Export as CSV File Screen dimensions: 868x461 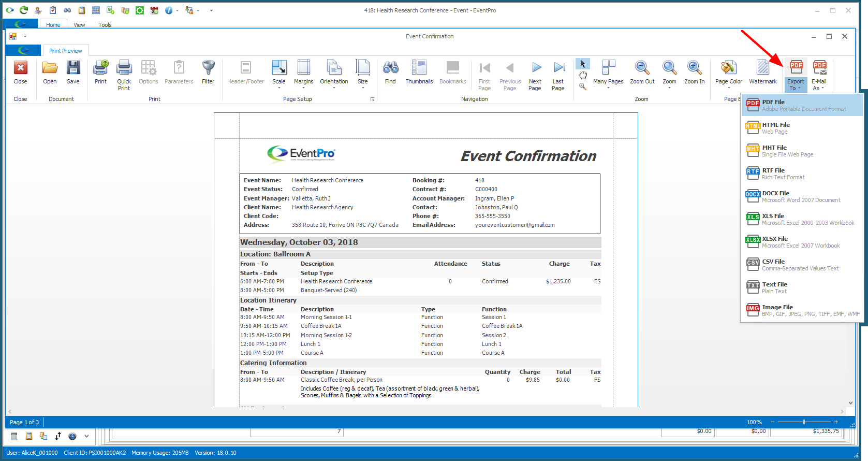pyautogui.click(x=802, y=265)
